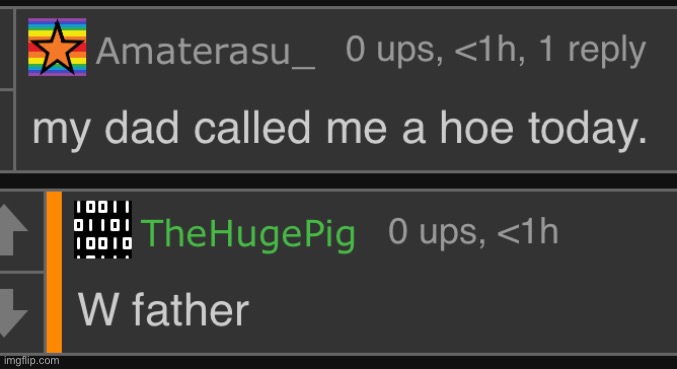Click the orange star inside the rainbow avatar
This screenshot has width=677, height=369.
click(57, 49)
